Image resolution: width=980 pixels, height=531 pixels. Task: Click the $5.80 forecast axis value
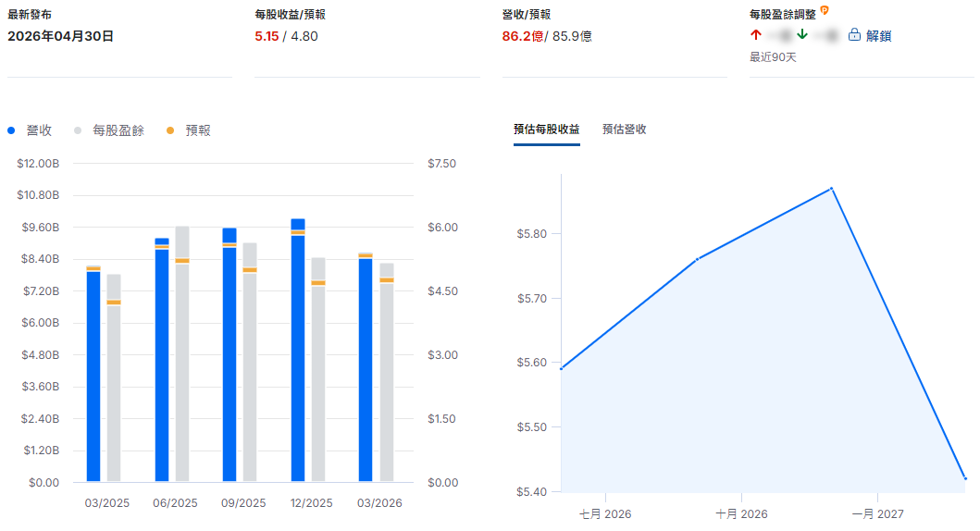pos(532,234)
